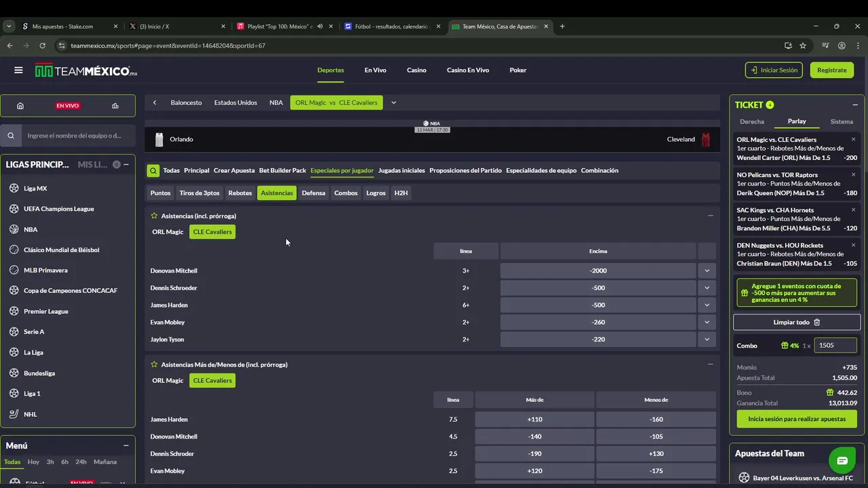868x488 pixels.
Task: Click the Iniciar Sesión button
Action: pyautogui.click(x=774, y=70)
